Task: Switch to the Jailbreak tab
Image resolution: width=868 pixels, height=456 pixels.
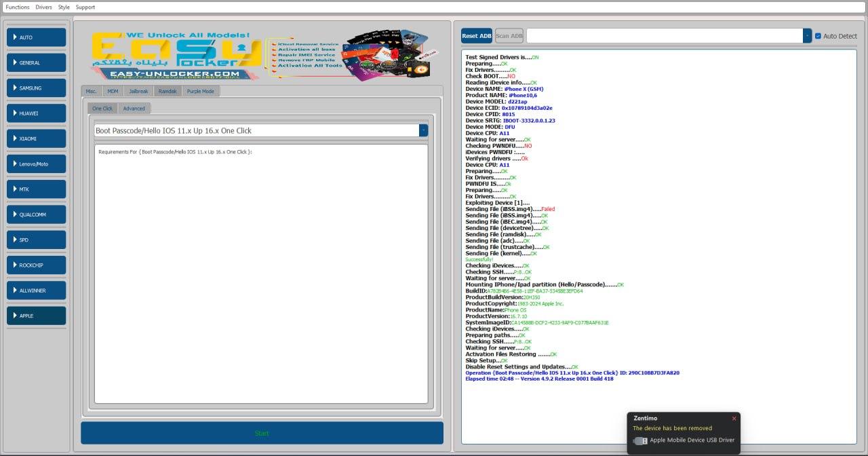Action: [138, 91]
